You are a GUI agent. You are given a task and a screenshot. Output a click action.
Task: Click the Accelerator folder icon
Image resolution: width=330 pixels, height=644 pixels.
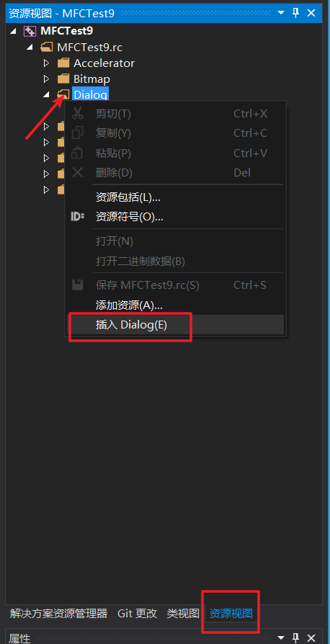click(63, 63)
